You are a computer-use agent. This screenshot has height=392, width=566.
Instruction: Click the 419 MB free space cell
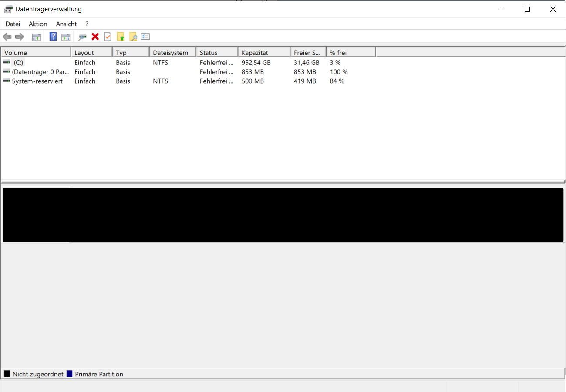click(305, 81)
